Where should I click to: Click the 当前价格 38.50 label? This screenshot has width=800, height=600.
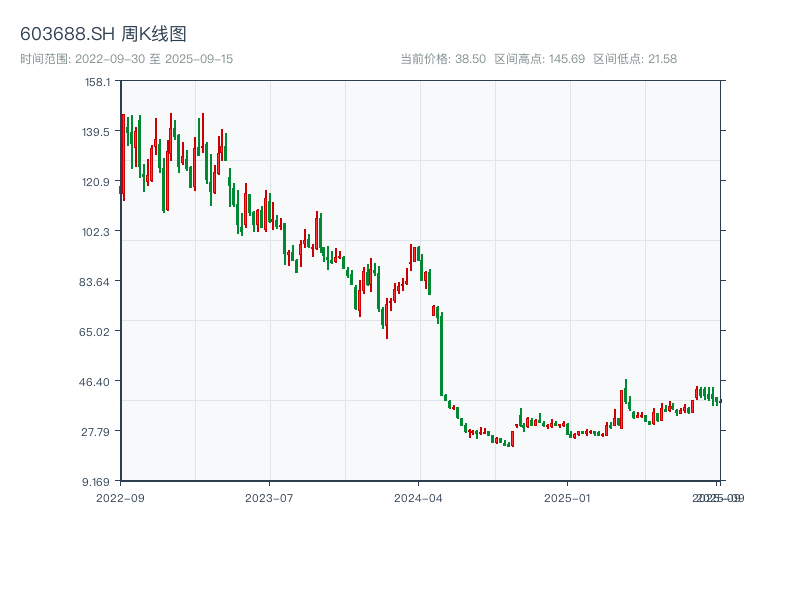[443, 59]
